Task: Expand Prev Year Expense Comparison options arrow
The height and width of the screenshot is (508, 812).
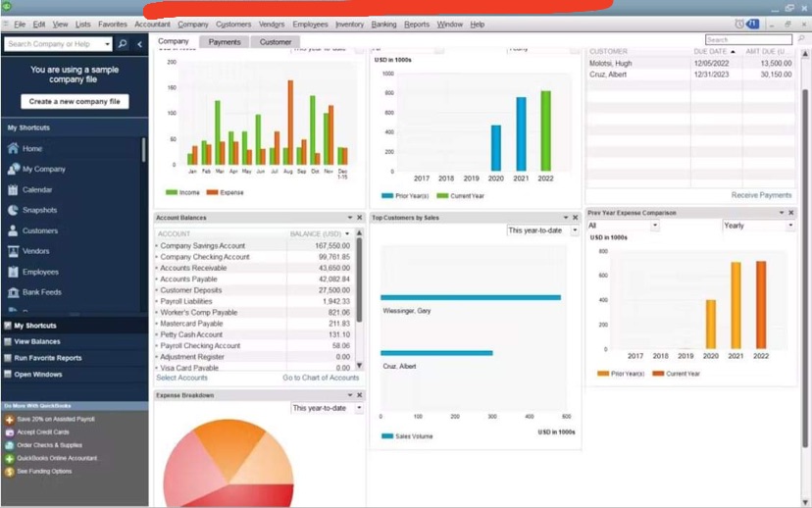Action: coord(782,213)
